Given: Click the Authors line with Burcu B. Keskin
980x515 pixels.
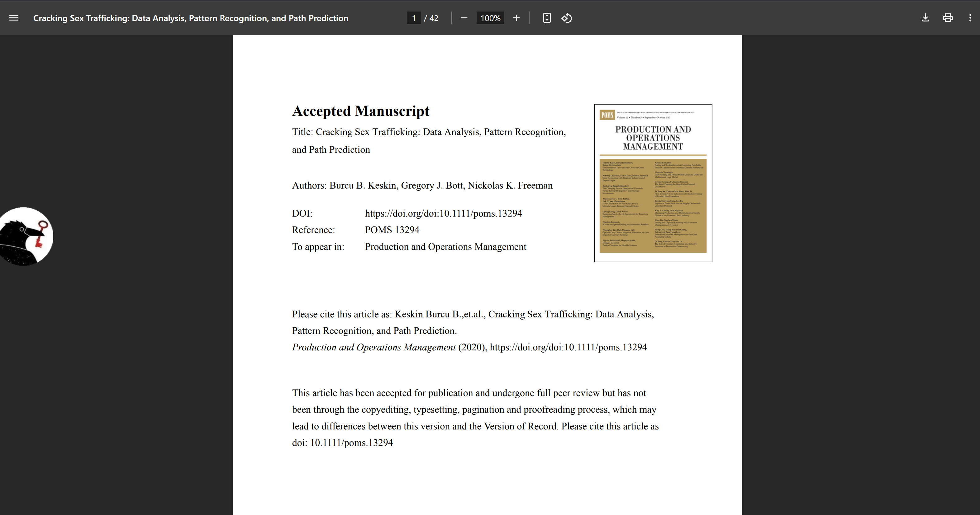Looking at the screenshot, I should pos(422,185).
